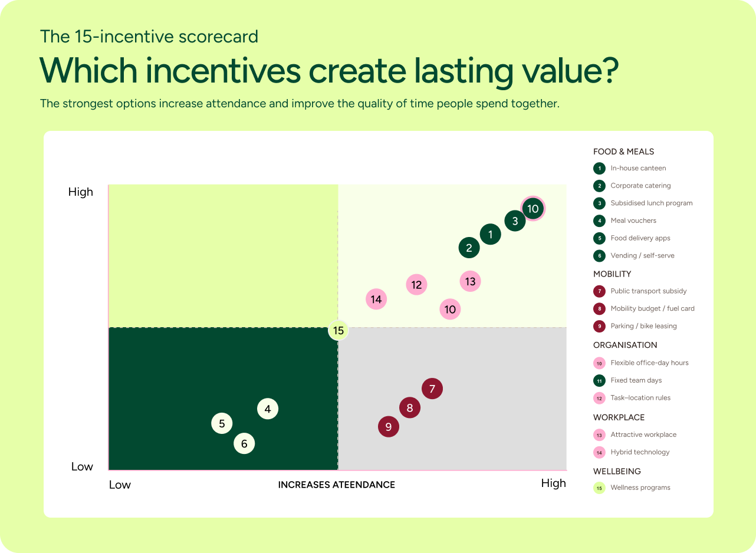Click the FOOD & MEALS legend heading
The height and width of the screenshot is (553, 756).
623,152
